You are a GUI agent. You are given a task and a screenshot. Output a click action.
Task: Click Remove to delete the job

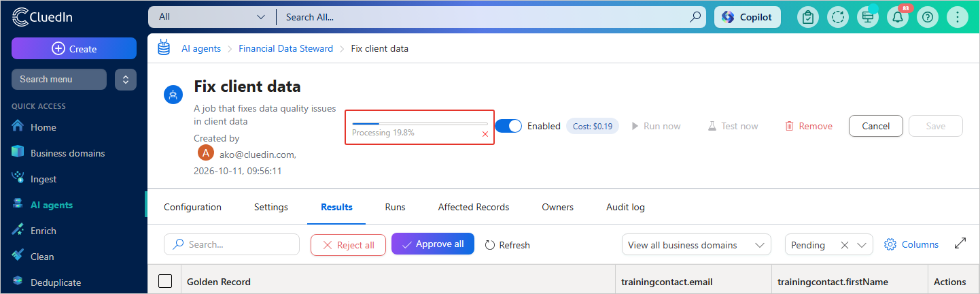(809, 126)
